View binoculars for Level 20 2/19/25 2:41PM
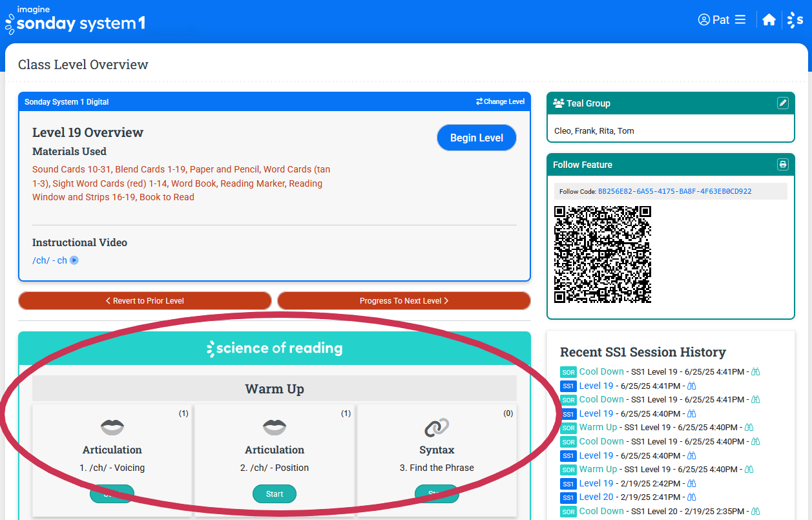Screen dimensions: 812x520 [x=691, y=497]
